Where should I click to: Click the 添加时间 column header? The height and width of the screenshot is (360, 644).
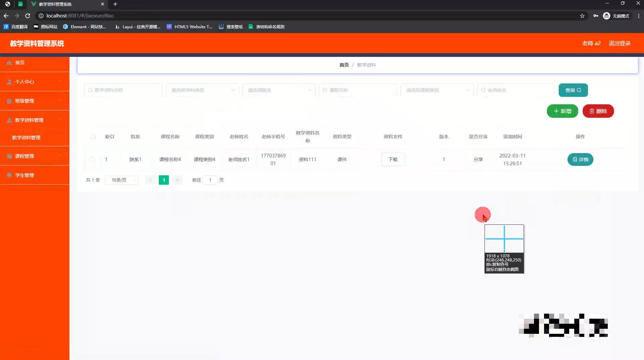tap(513, 137)
